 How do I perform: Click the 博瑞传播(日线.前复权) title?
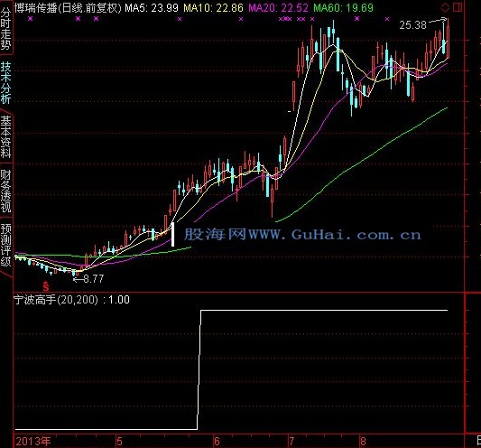pos(68,7)
